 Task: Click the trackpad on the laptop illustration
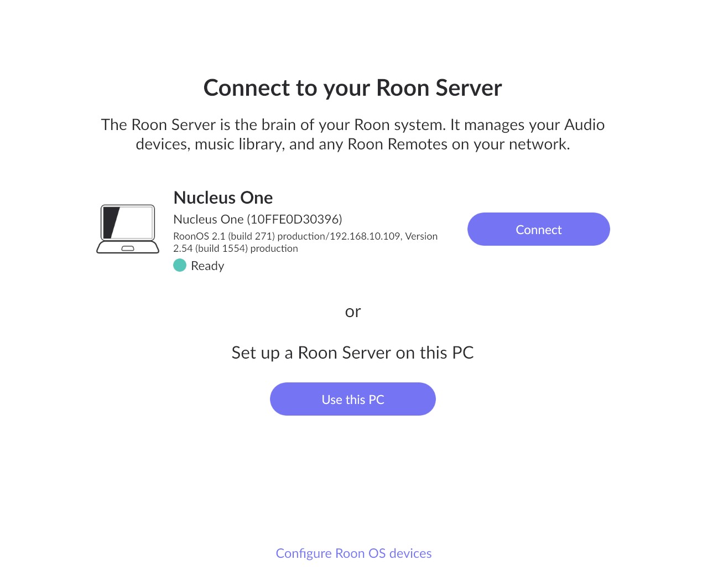128,248
